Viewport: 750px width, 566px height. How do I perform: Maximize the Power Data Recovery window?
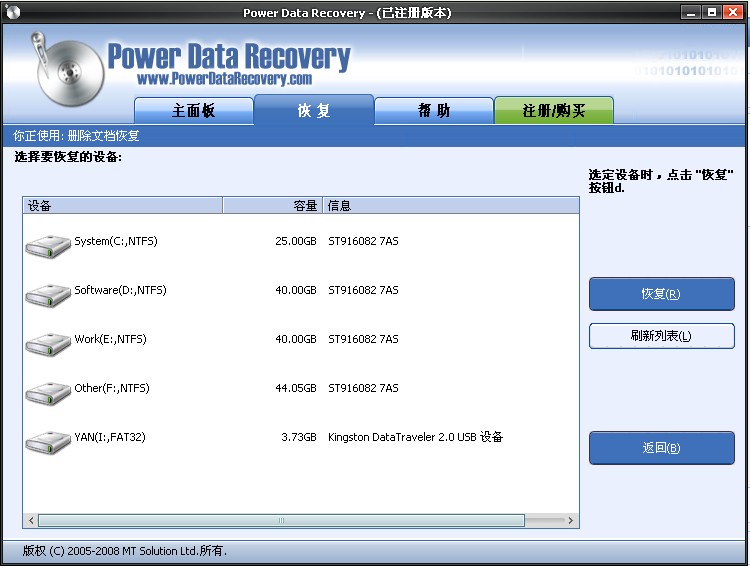click(712, 12)
